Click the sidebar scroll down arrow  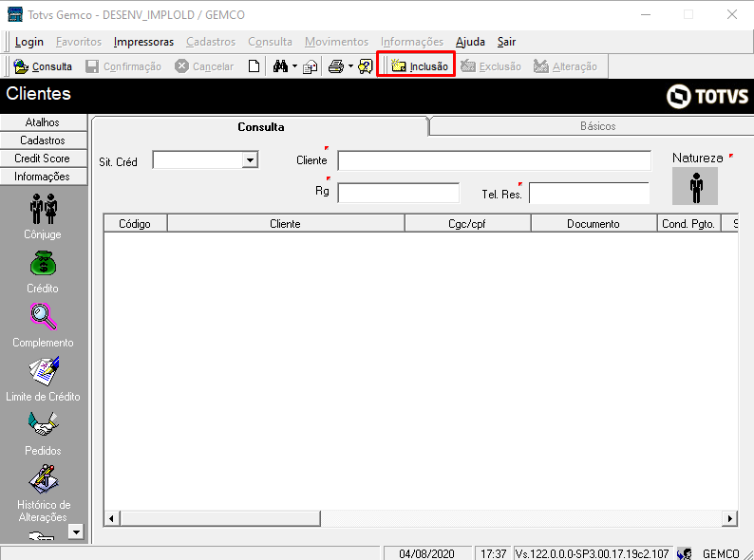pyautogui.click(x=76, y=532)
